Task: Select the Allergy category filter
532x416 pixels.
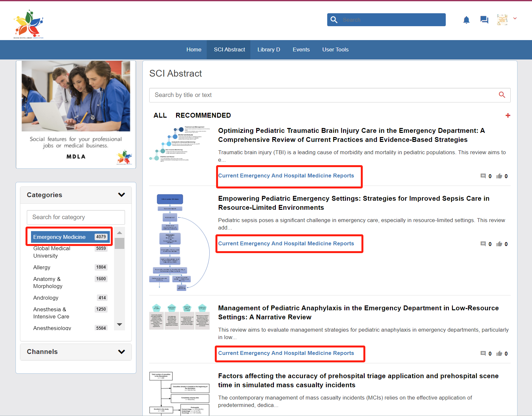Action: 42,267
